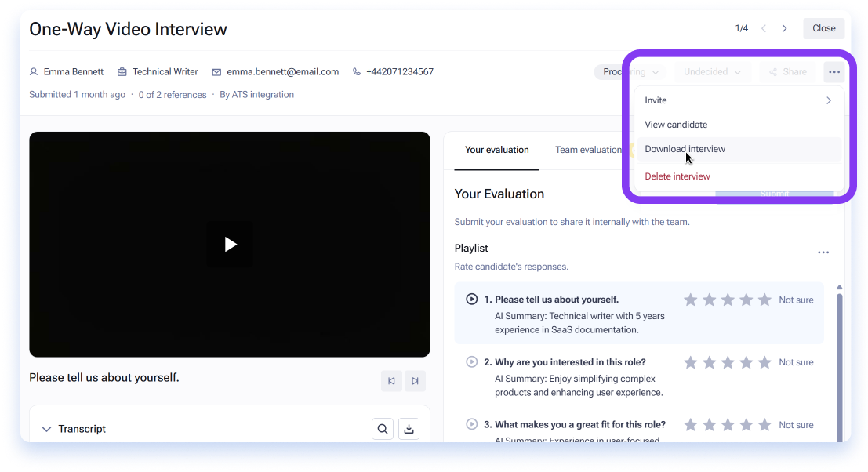Screen dimensions: 868x472
Task: Rate question 2 five stars
Action: 764,362
